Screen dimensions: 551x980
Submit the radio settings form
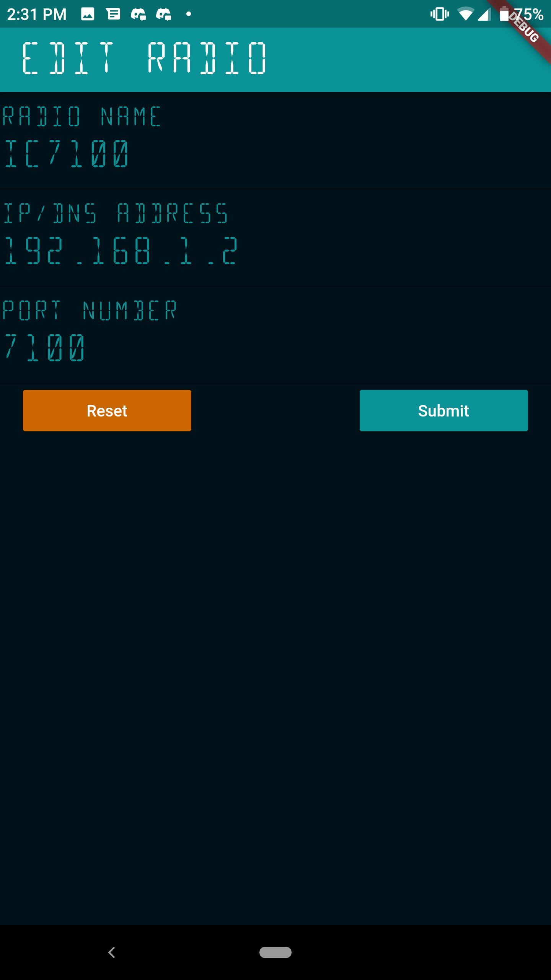pos(444,410)
